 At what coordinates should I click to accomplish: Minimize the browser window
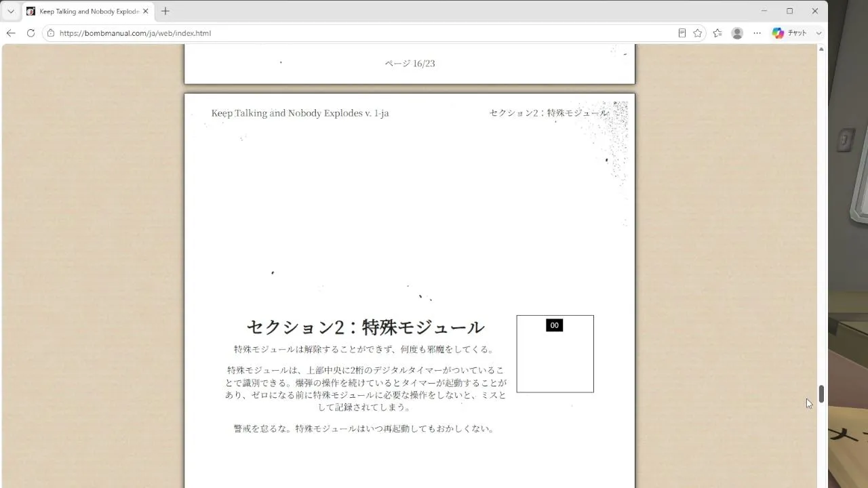coord(764,11)
